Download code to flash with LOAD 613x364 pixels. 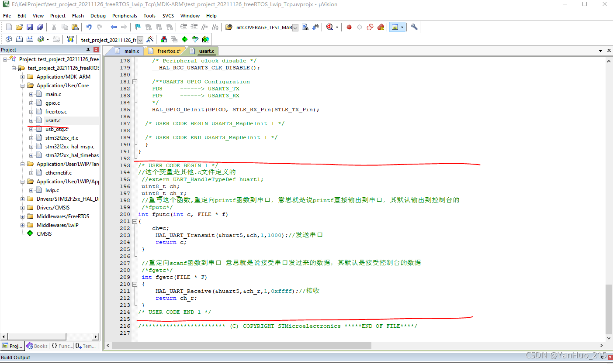70,39
